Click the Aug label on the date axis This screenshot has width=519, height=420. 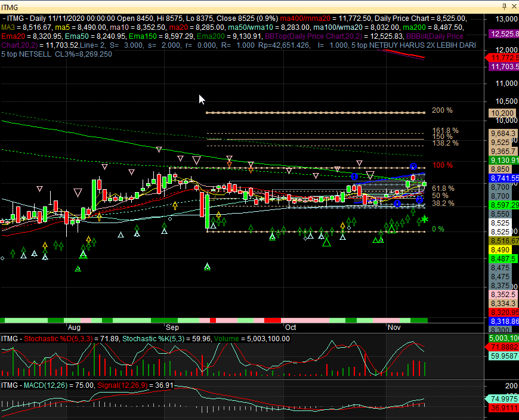click(74, 328)
